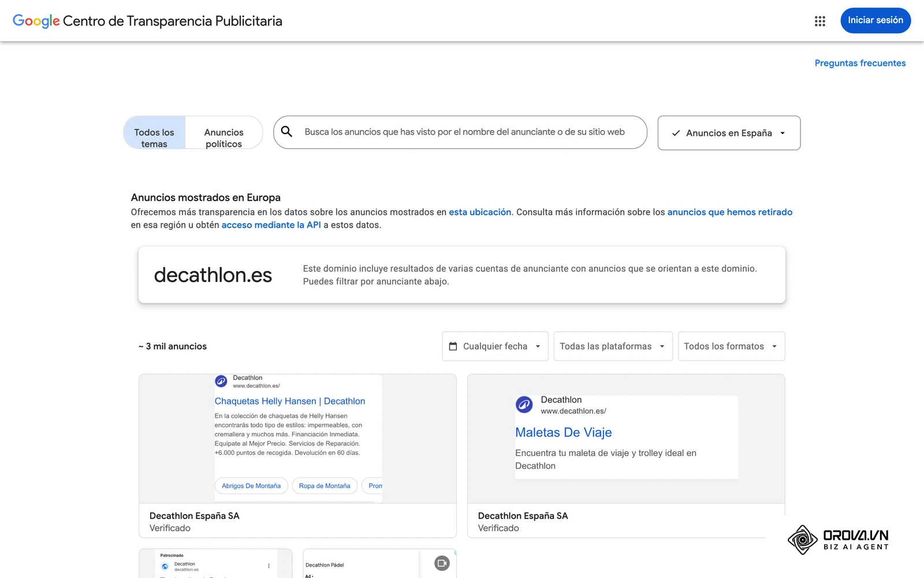Open the Decathlon Pádel ad thumbnail

pyautogui.click(x=379, y=564)
